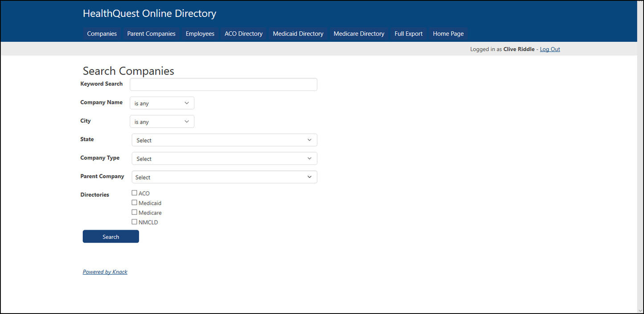Switch to ACO Directory tab
This screenshot has height=314, width=644.
pyautogui.click(x=243, y=34)
